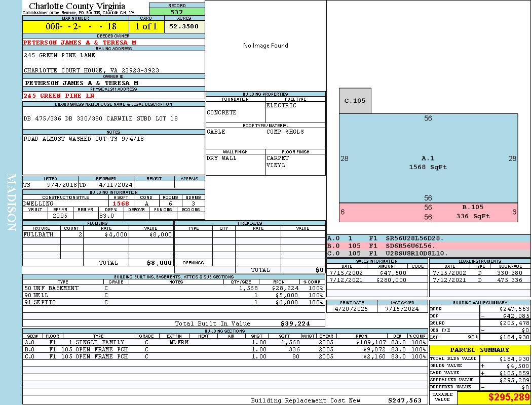
Task: Click the last saved date 7/15/2024
Action: point(402,309)
